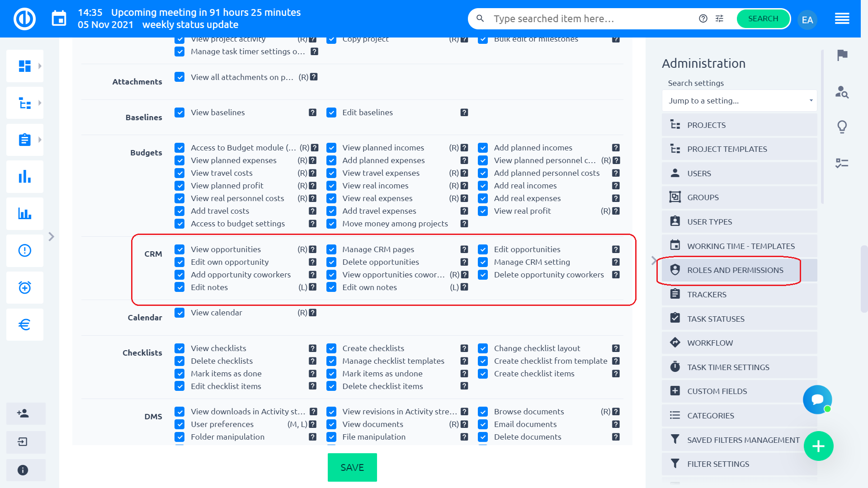This screenshot has width=868, height=488.
Task: Open the Jump to a setting dropdown
Action: tap(739, 101)
